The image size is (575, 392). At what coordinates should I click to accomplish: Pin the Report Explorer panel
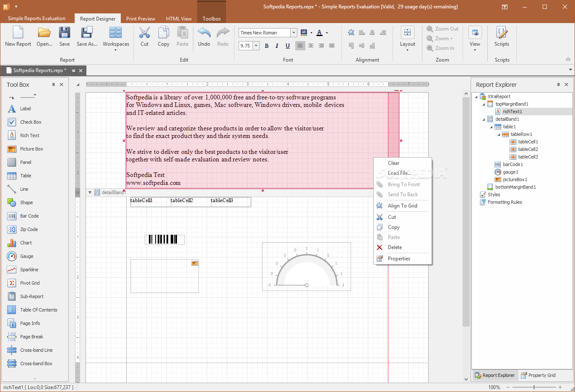558,85
